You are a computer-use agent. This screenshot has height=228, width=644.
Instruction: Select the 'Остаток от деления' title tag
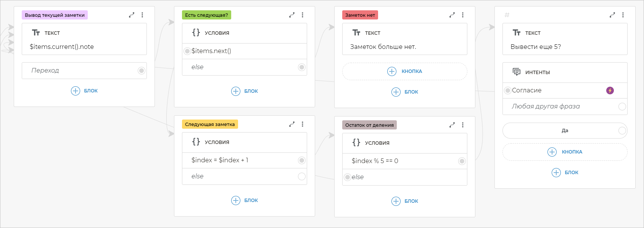(369, 125)
